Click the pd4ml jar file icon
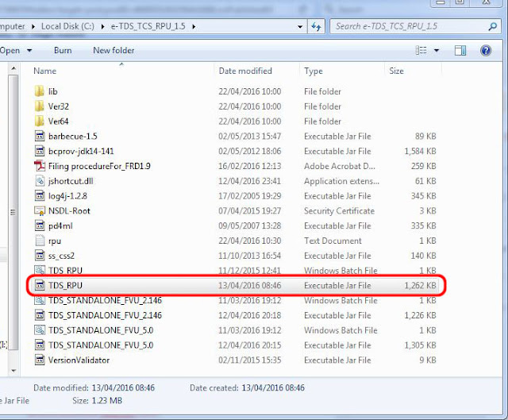This screenshot has height=420, width=508. [x=40, y=225]
